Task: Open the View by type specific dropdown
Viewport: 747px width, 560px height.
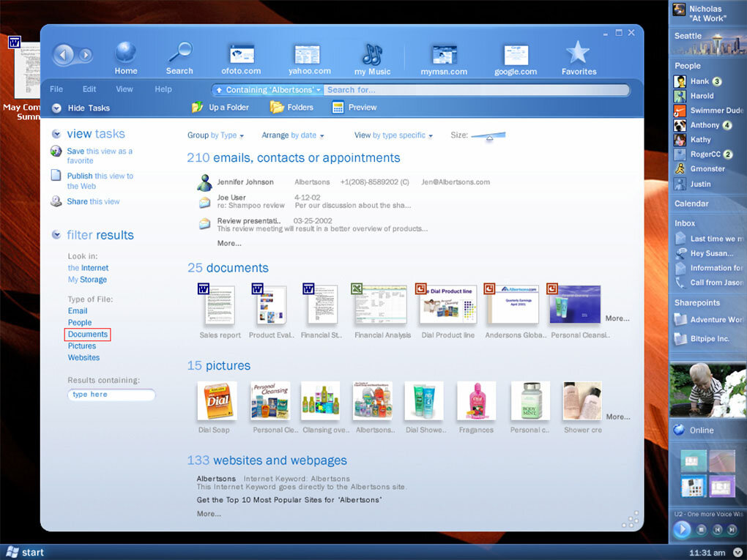Action: pos(393,135)
